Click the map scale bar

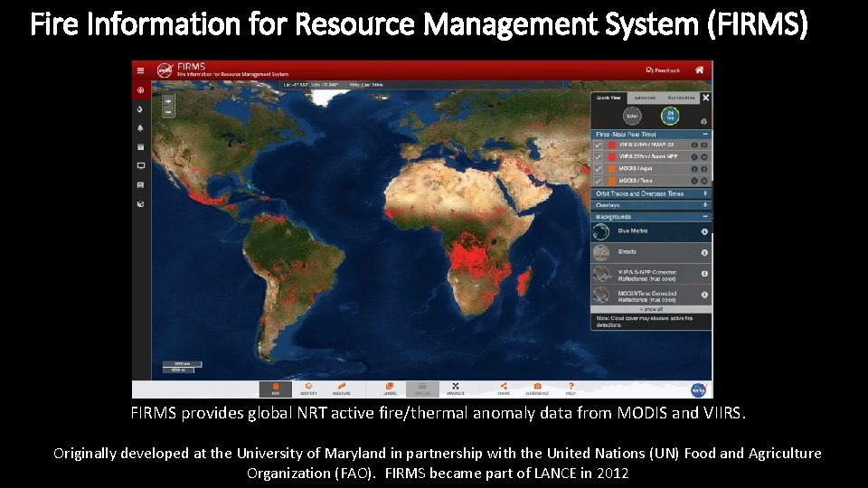click(182, 368)
